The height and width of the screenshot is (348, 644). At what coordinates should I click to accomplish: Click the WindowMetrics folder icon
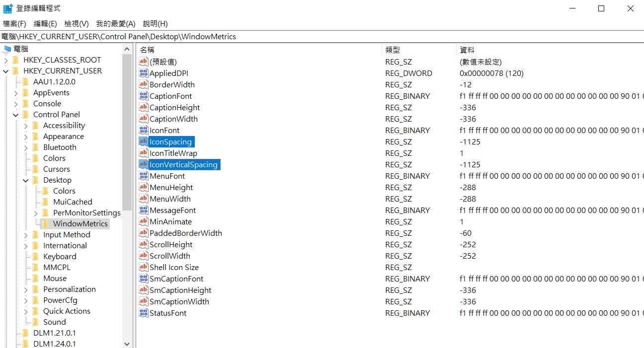pyautogui.click(x=46, y=223)
